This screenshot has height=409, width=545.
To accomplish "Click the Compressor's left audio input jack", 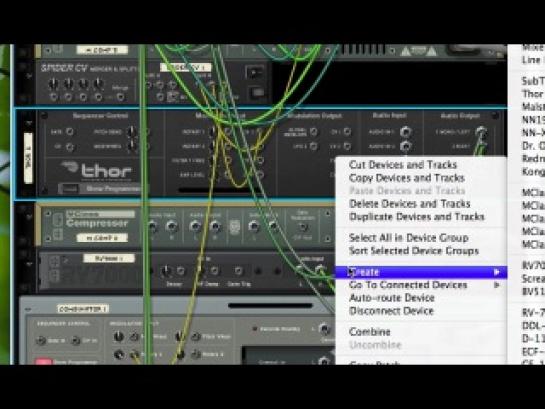I will (153, 227).
